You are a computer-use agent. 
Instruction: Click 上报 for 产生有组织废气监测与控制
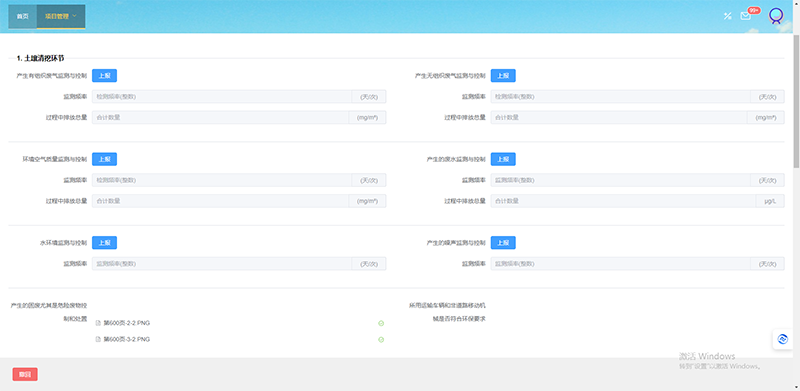click(104, 76)
